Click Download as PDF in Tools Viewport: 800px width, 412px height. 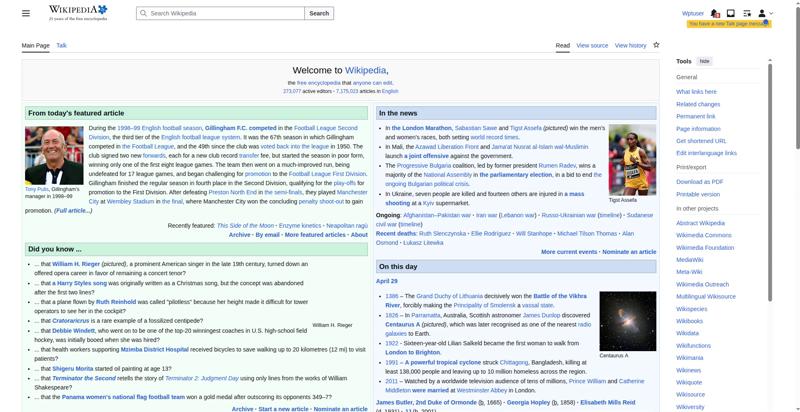[699, 181]
